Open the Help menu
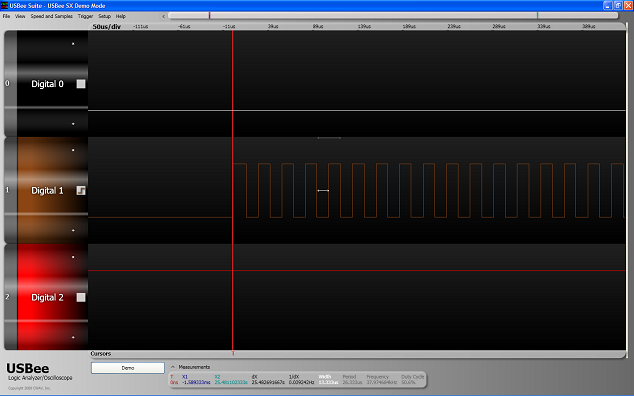 coord(120,16)
